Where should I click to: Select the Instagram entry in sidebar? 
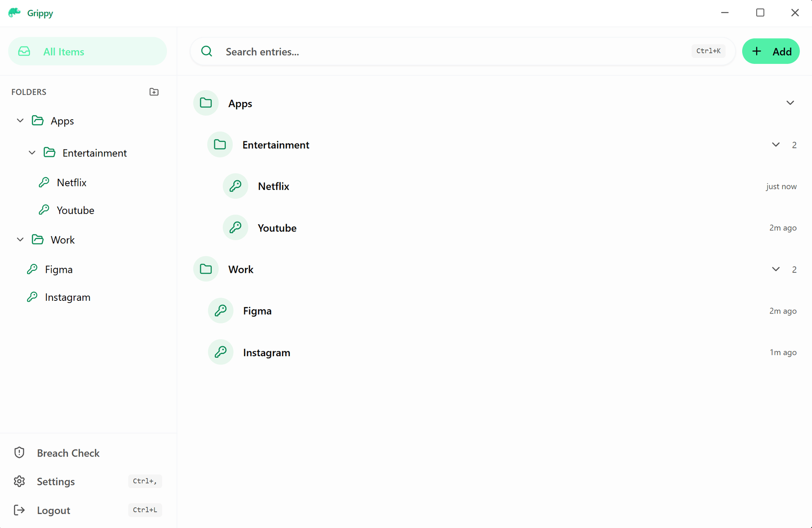coord(68,297)
